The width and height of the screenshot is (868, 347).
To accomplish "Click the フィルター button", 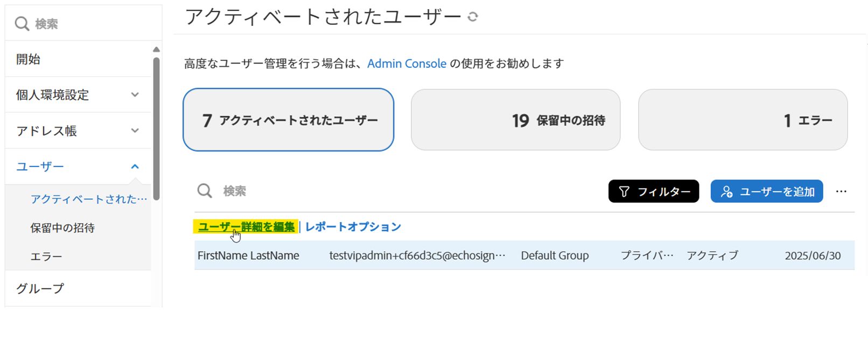I will pyautogui.click(x=654, y=191).
